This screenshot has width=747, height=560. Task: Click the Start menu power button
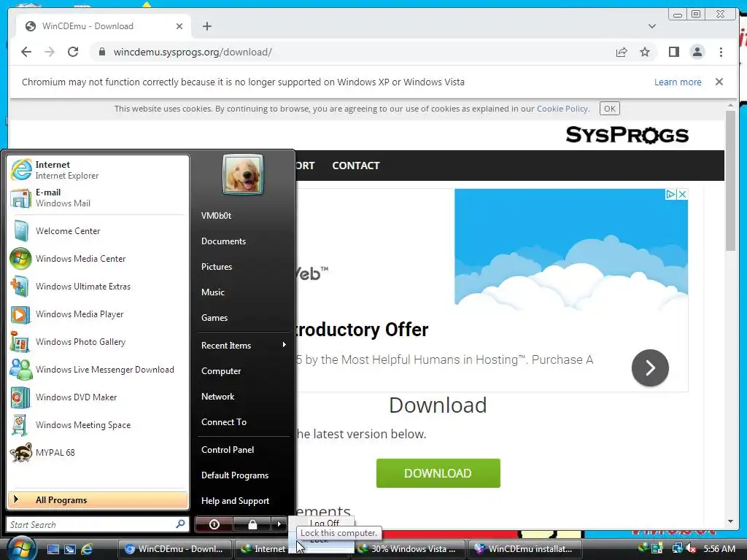tap(214, 524)
